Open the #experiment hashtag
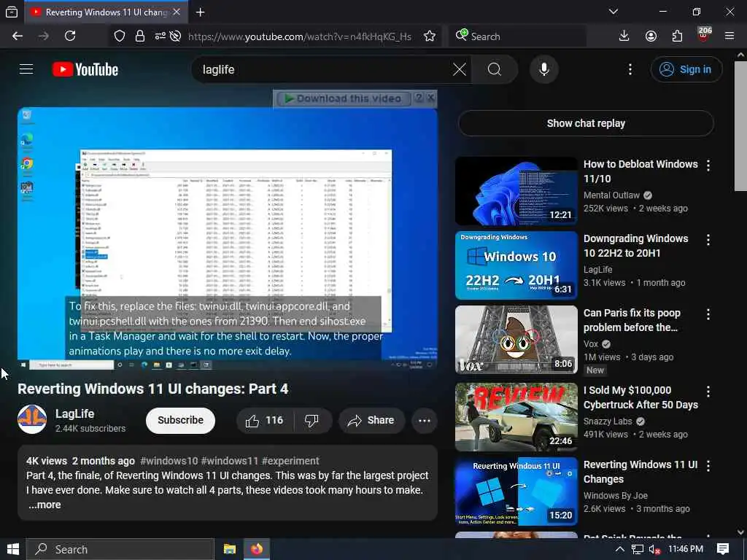Viewport: 747px width, 560px height. click(x=290, y=461)
